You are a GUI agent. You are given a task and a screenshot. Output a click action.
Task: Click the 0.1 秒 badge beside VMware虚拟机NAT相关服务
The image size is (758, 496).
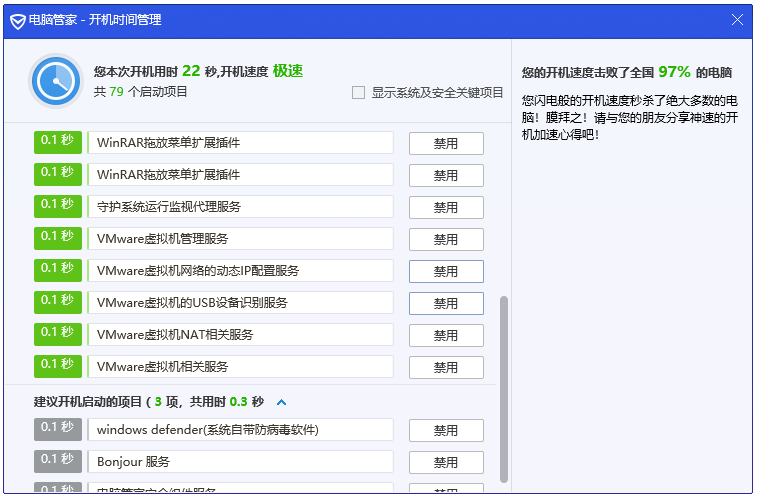coord(58,334)
